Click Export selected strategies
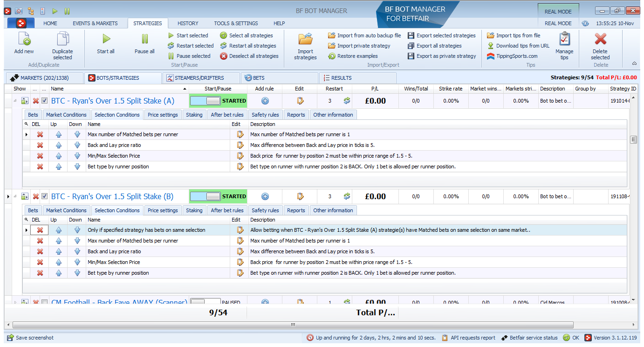 (442, 35)
